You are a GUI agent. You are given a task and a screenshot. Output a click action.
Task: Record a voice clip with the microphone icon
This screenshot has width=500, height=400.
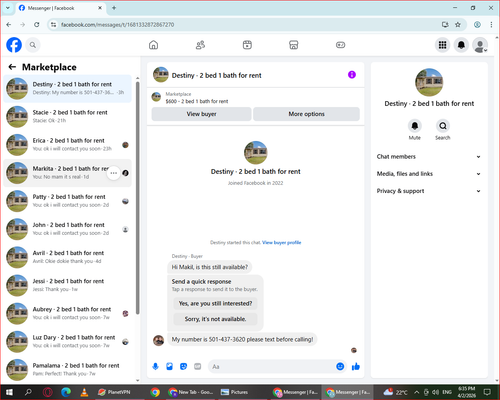click(x=155, y=367)
